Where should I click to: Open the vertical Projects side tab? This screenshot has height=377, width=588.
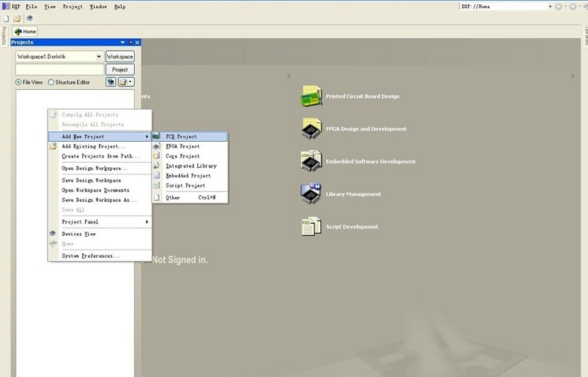point(3,36)
